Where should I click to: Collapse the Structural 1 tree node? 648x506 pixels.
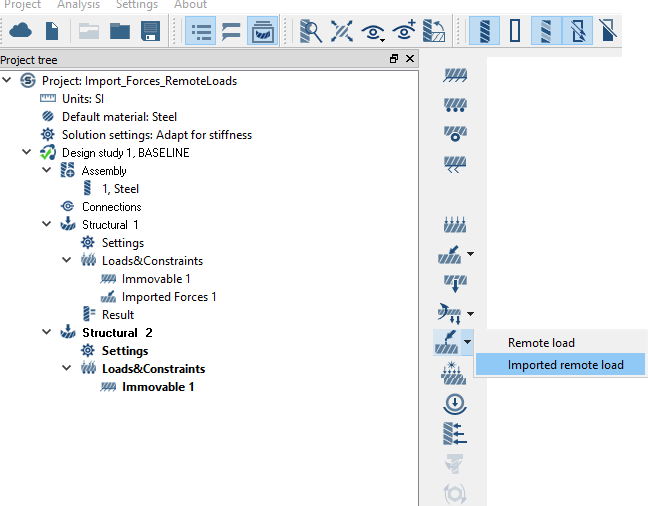pos(47,225)
